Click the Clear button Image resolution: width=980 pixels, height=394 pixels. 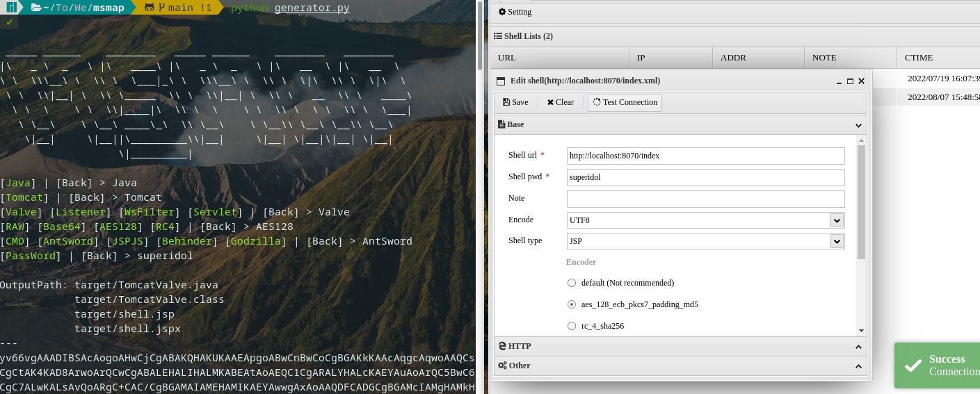[560, 102]
